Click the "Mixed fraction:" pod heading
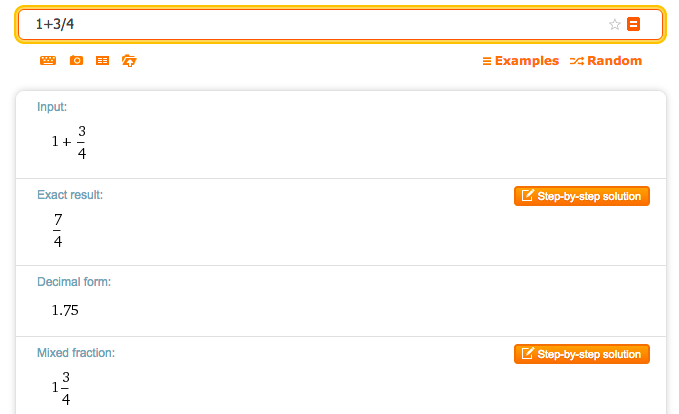This screenshot has height=414, width=679. pyautogui.click(x=76, y=353)
